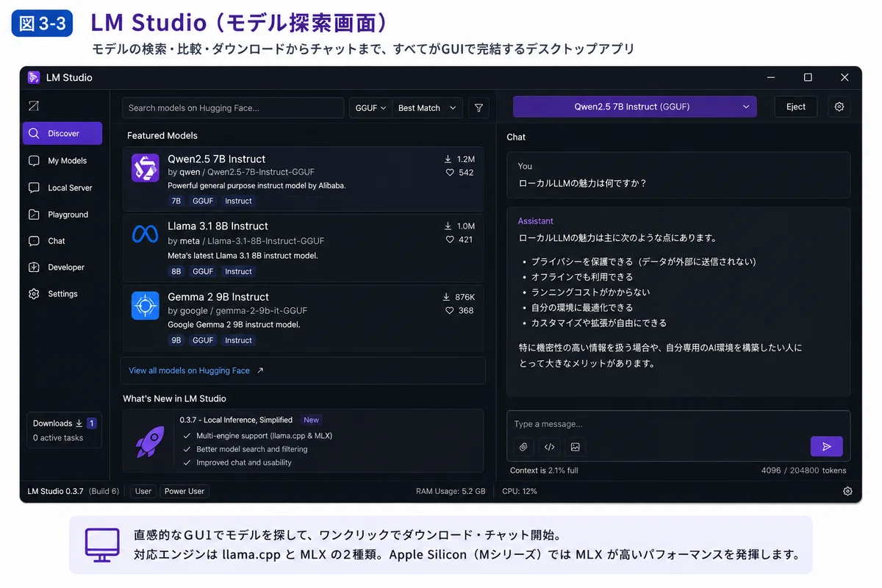Viewport: 882px width, 588px height.
Task: Click the 8B tag on the Llama card
Action: click(176, 271)
